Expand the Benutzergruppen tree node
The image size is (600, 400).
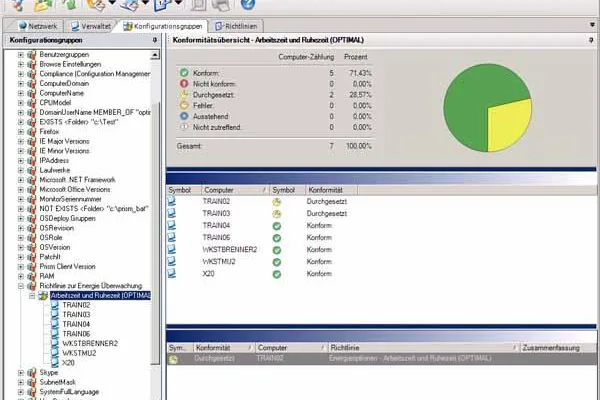21,55
